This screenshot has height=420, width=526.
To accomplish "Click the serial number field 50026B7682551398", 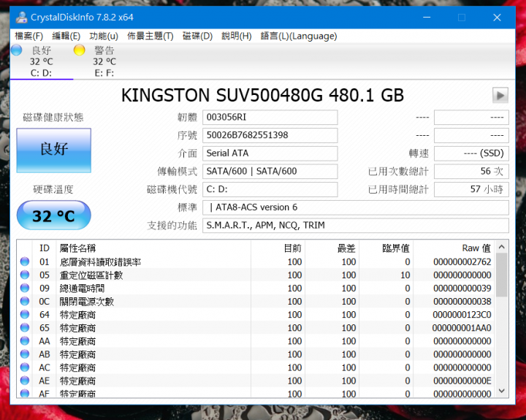I will (270, 135).
